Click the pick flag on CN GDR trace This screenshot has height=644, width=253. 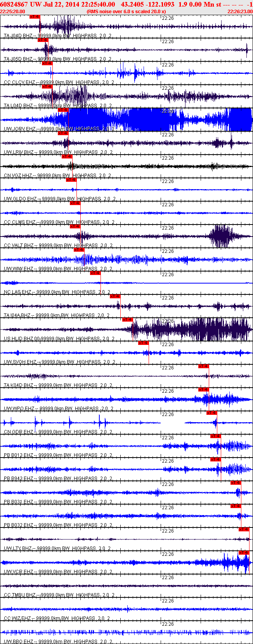click(212, 413)
